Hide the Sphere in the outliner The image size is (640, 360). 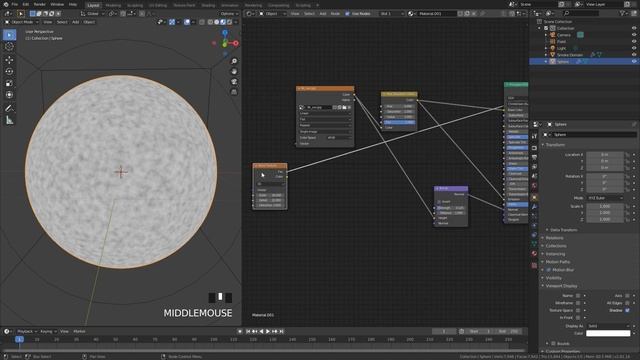coord(634,62)
